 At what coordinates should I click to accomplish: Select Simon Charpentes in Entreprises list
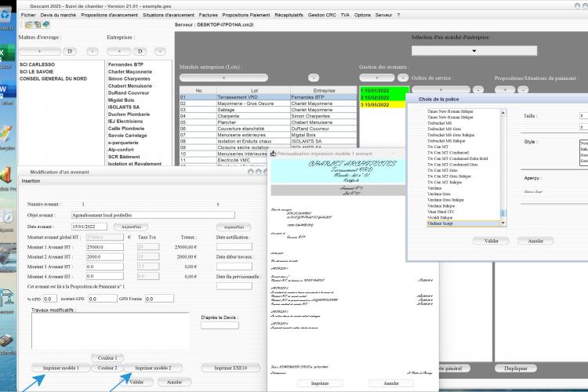tap(129, 78)
